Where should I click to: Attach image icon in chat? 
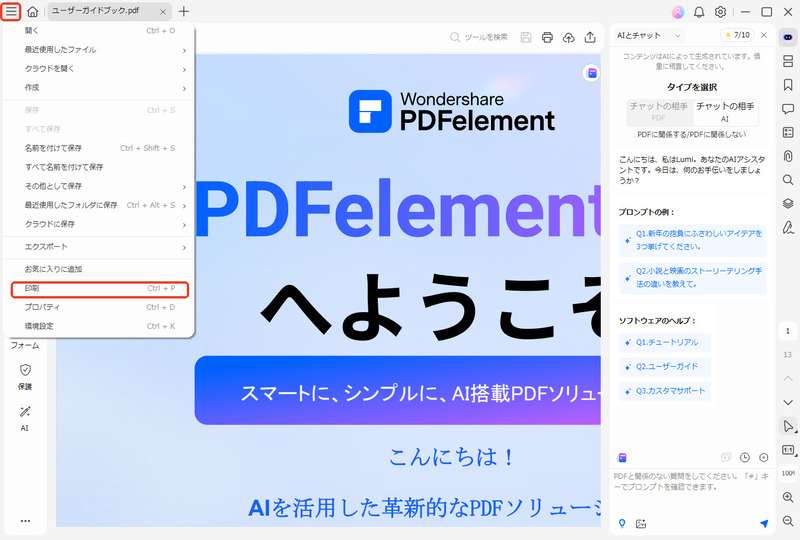[641, 523]
